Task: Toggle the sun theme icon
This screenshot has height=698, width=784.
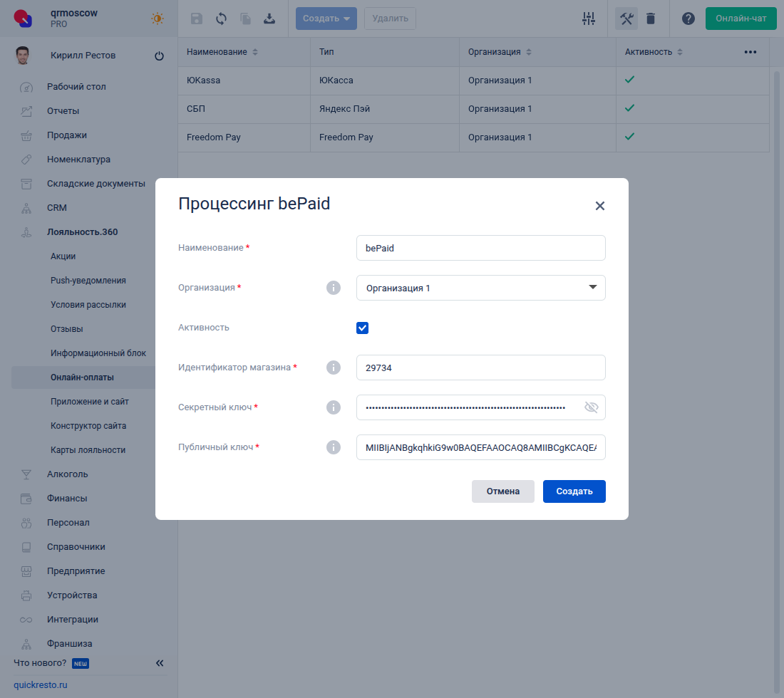Action: (x=158, y=19)
